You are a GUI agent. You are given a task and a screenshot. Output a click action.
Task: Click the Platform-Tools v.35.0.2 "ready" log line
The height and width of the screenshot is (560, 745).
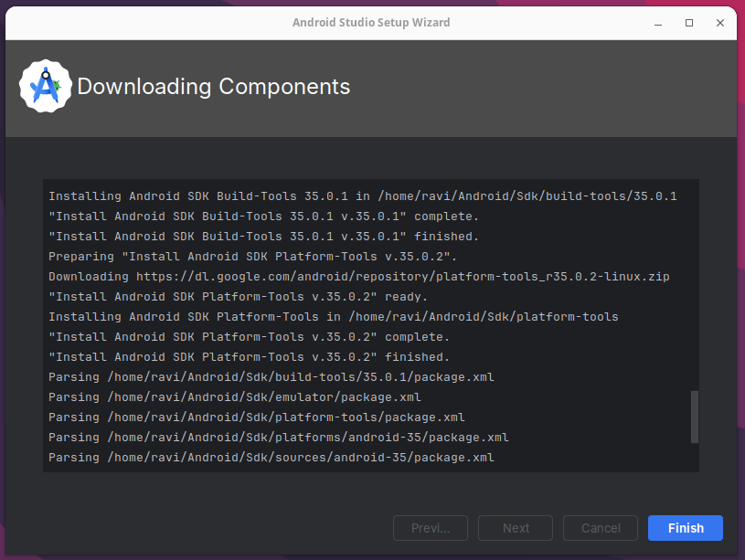238,297
